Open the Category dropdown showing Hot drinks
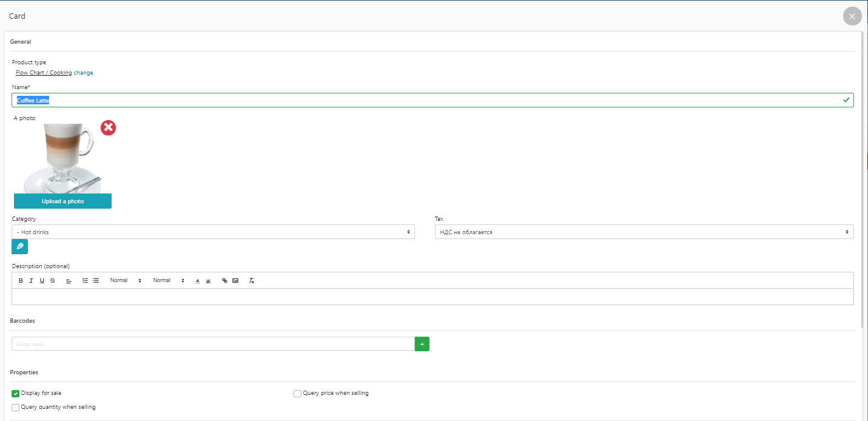This screenshot has width=868, height=421. (213, 232)
